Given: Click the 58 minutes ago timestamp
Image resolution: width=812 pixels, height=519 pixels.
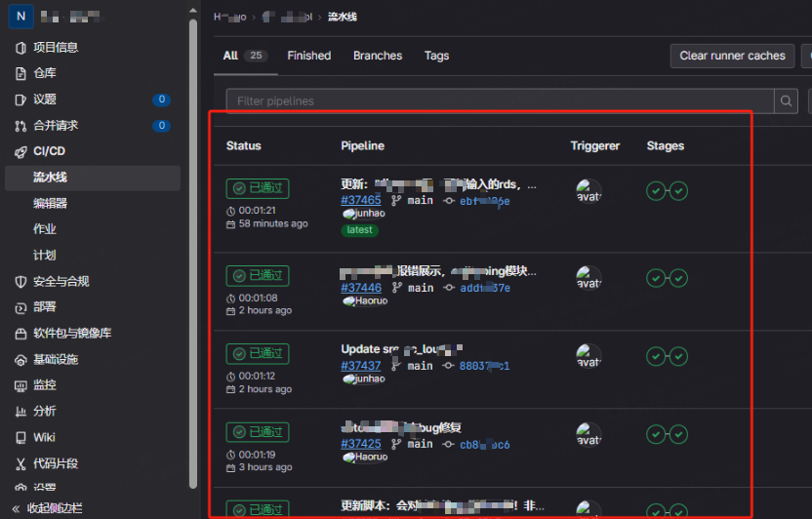Looking at the screenshot, I should tap(273, 224).
